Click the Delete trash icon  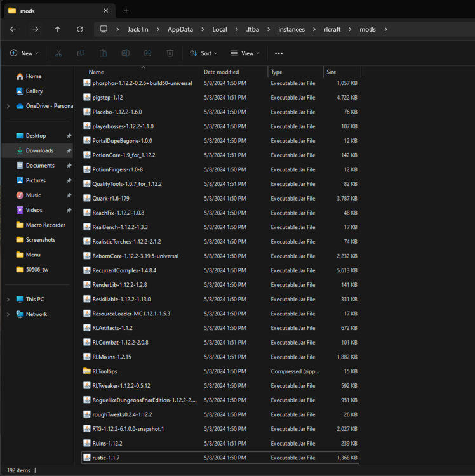click(170, 53)
